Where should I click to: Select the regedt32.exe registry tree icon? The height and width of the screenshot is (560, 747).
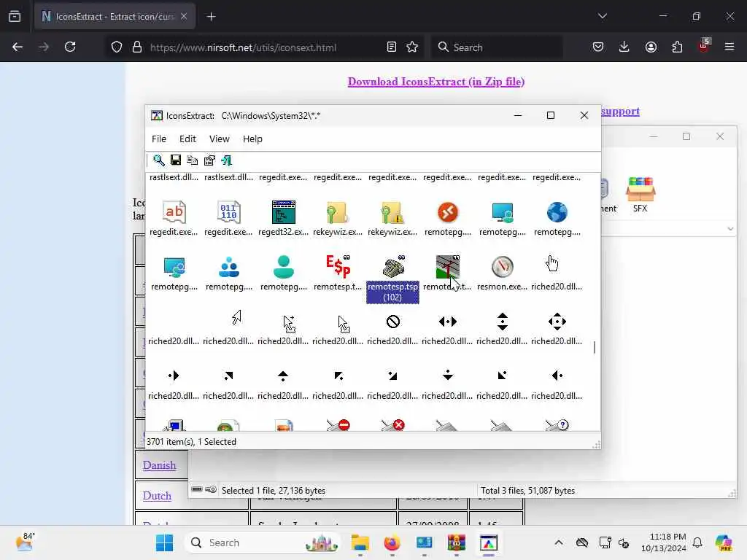click(284, 212)
